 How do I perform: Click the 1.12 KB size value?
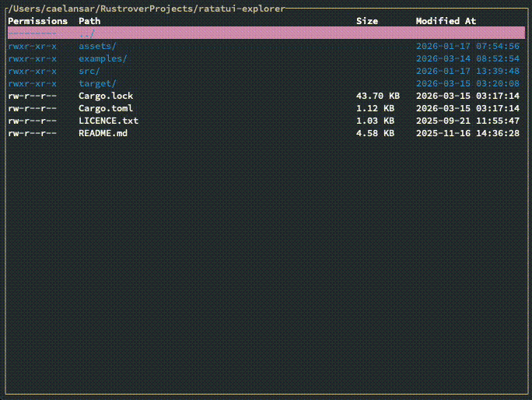[x=375, y=108]
